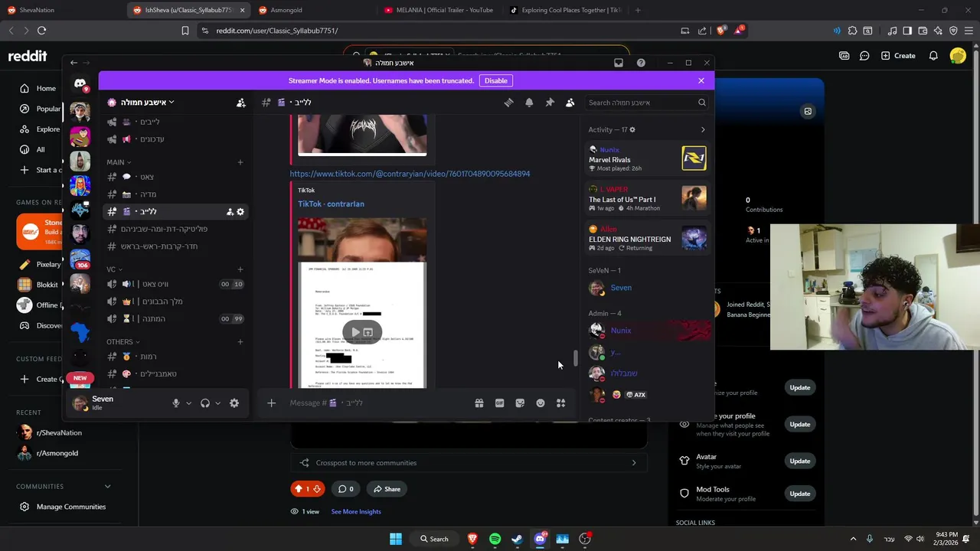
Task: Open Reddit chat icon
Action: point(864,56)
